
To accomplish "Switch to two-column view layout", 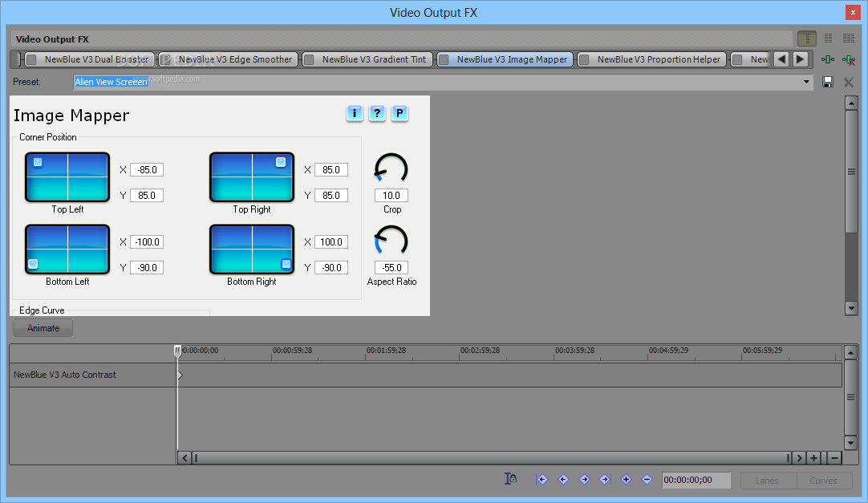I will 828,39.
